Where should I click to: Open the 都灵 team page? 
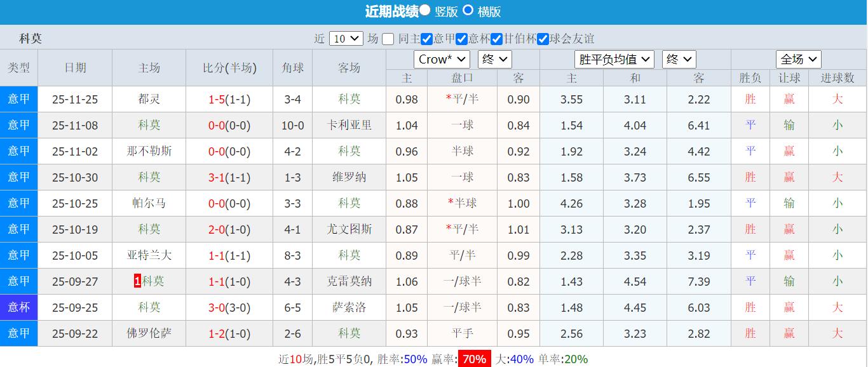[149, 98]
